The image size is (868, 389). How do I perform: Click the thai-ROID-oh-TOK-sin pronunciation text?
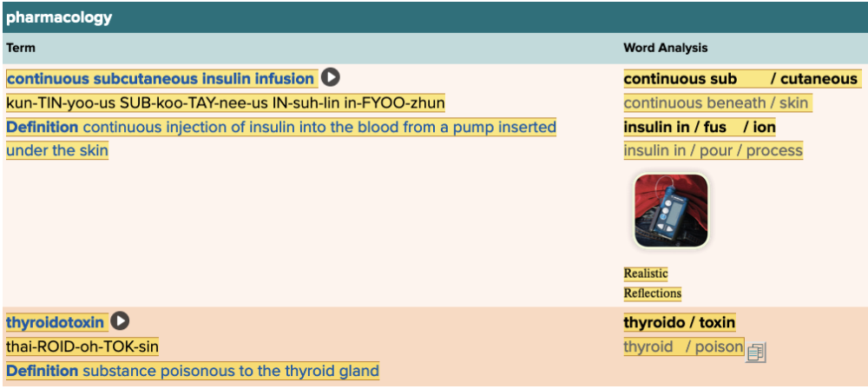tap(82, 347)
